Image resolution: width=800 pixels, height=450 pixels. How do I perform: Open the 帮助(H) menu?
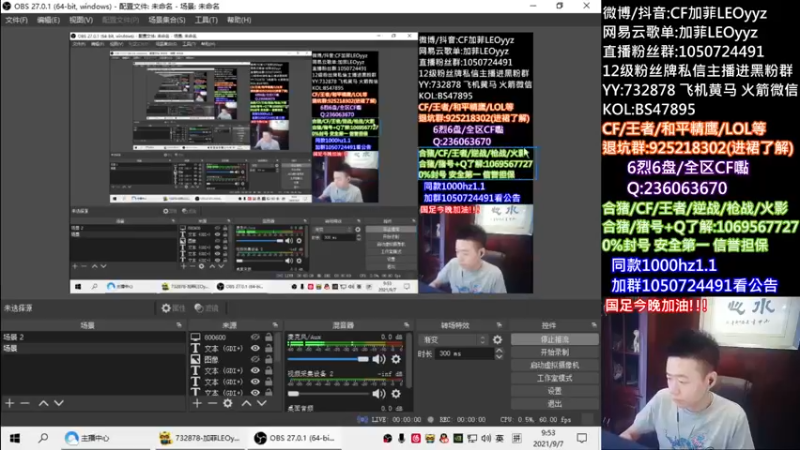click(239, 20)
